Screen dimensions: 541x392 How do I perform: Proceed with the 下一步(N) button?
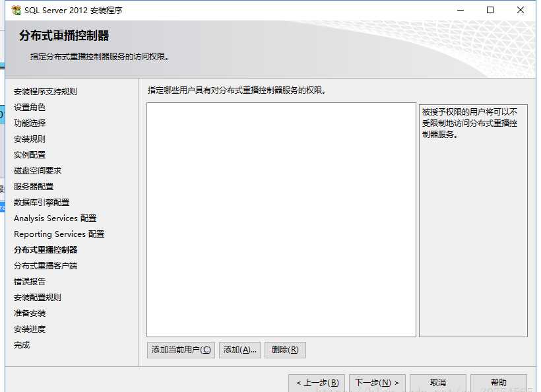(x=377, y=383)
